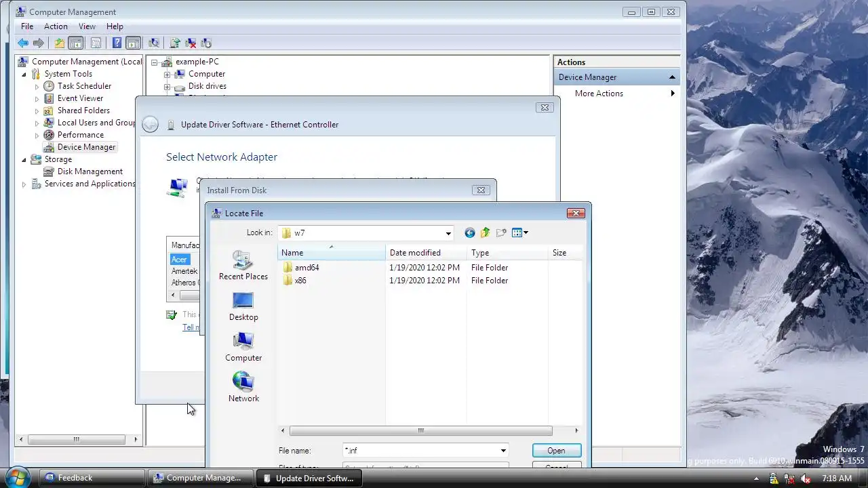Click Computer Management taskbar button

point(201,478)
